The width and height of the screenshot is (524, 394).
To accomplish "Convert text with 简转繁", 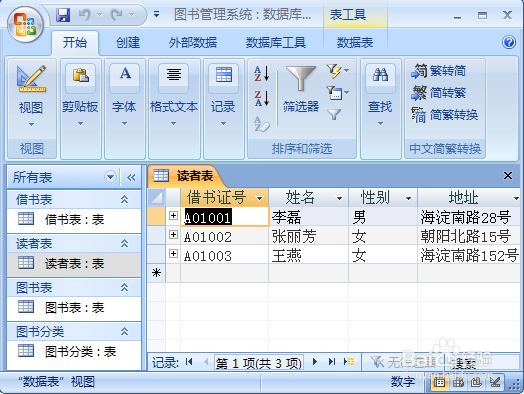I will tap(438, 93).
